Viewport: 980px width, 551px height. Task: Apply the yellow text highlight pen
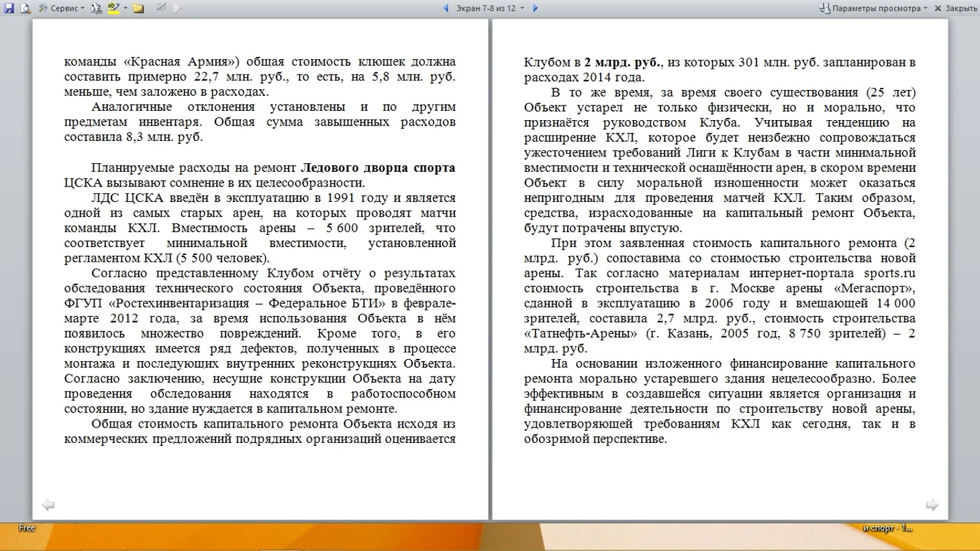pyautogui.click(x=113, y=8)
